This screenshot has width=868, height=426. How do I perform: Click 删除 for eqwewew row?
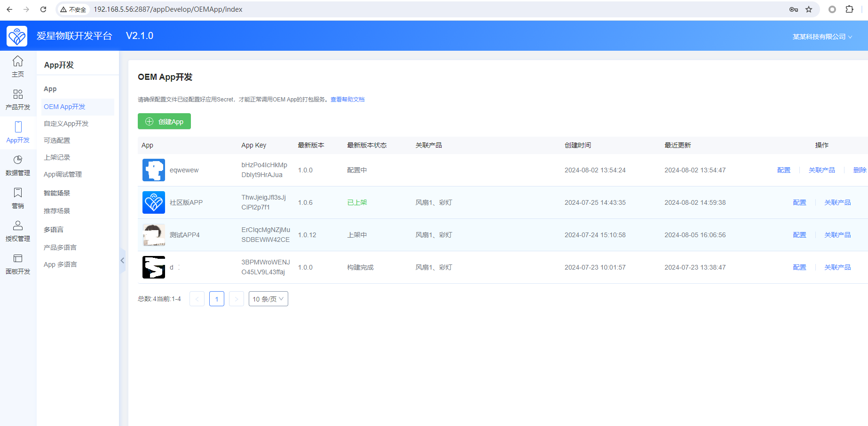(x=860, y=170)
